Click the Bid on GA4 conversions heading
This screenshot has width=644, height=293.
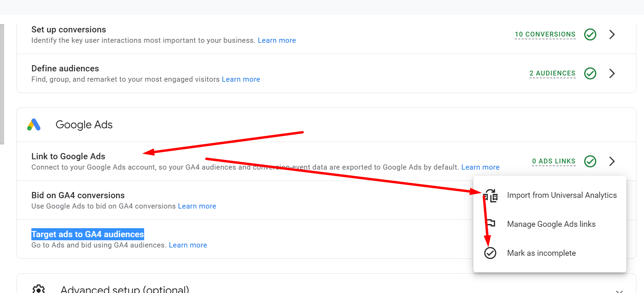pos(78,195)
